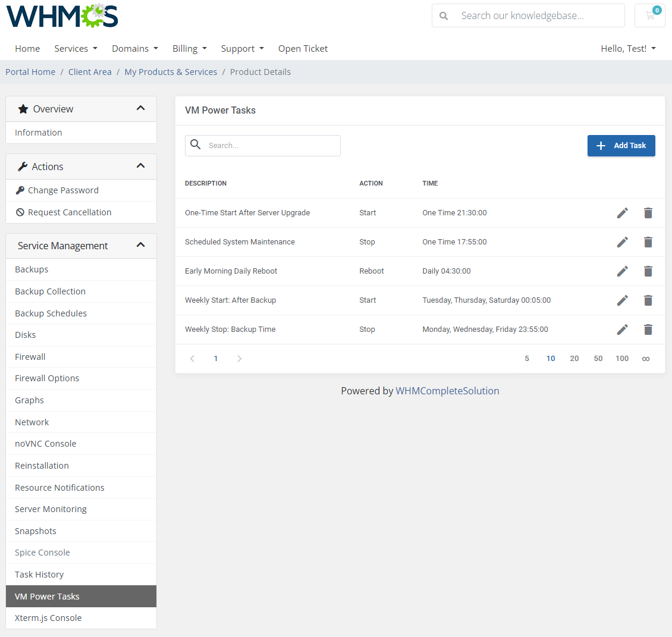Select the Task History menu item

pos(39,574)
